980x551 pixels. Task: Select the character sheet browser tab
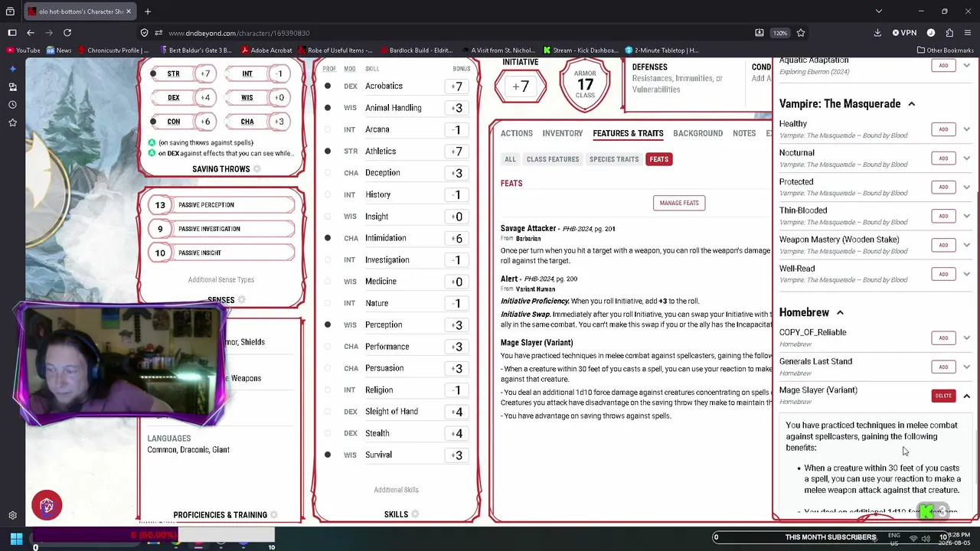(x=79, y=11)
